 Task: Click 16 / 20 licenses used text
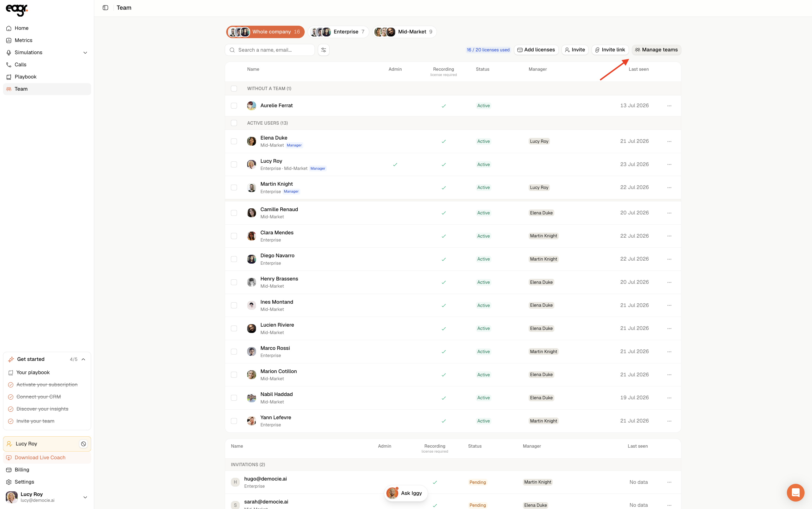488,50
